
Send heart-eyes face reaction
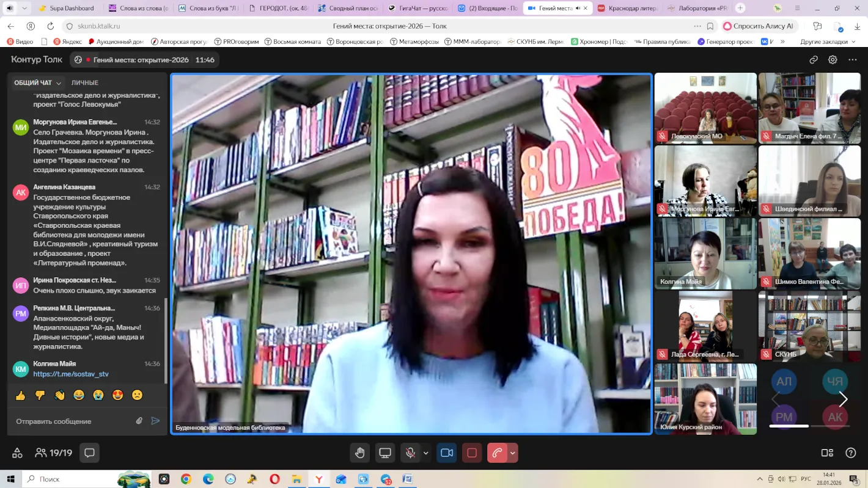click(x=117, y=395)
